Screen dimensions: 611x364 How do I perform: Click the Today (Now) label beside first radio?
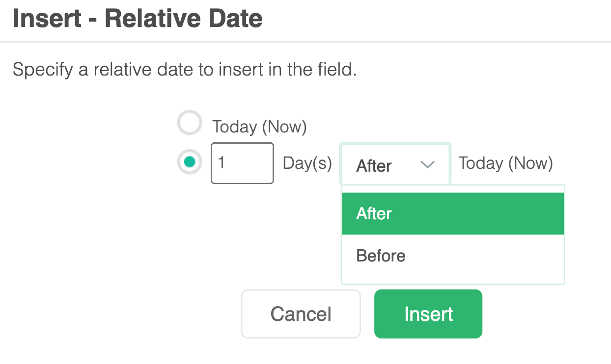pos(259,127)
